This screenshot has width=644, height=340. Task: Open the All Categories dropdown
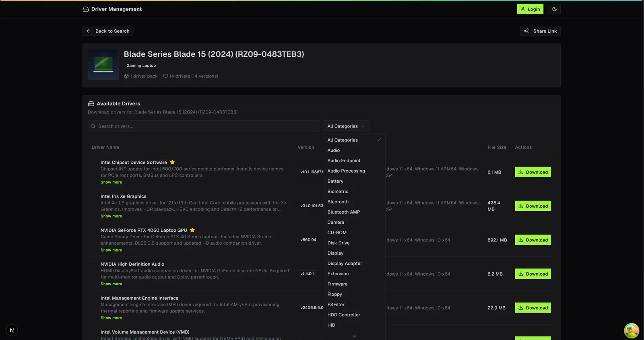coord(346,126)
